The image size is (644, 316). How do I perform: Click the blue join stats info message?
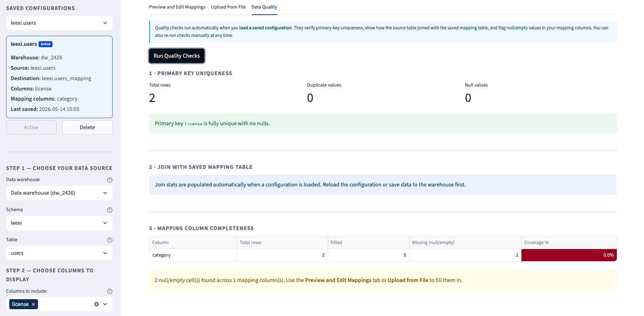(x=383, y=185)
